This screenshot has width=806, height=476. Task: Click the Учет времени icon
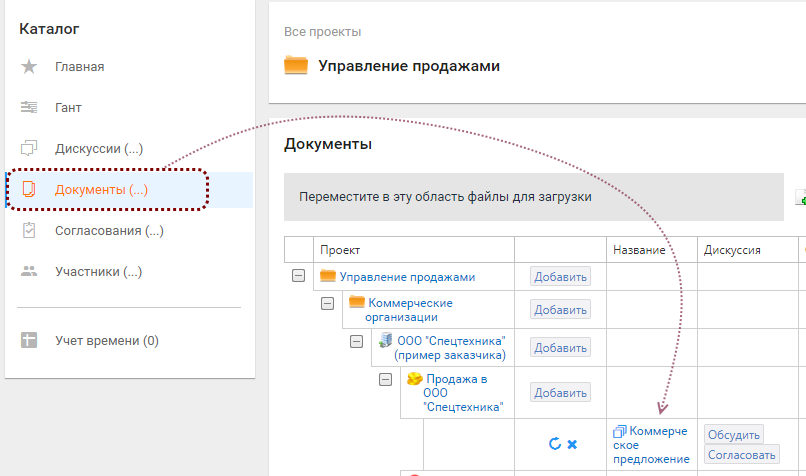click(29, 341)
